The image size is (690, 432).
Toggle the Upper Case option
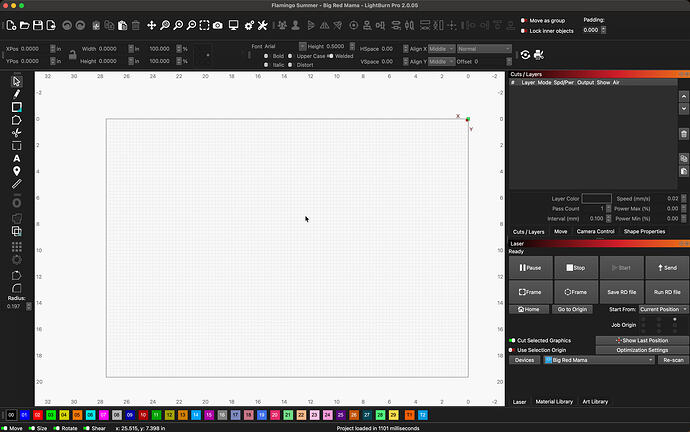(290, 56)
